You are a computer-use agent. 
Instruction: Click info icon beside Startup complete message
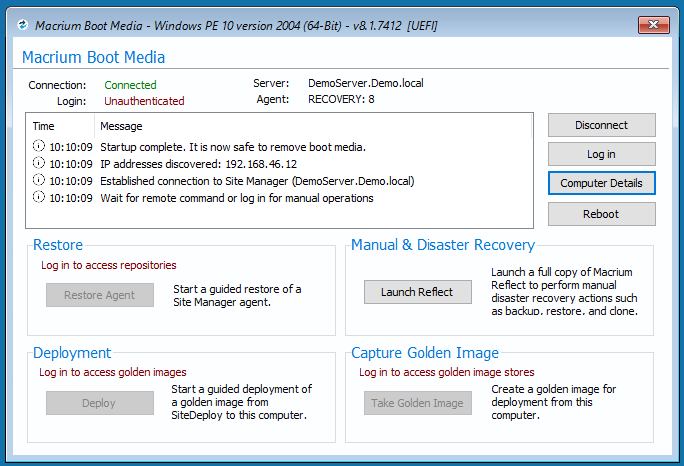click(x=39, y=146)
